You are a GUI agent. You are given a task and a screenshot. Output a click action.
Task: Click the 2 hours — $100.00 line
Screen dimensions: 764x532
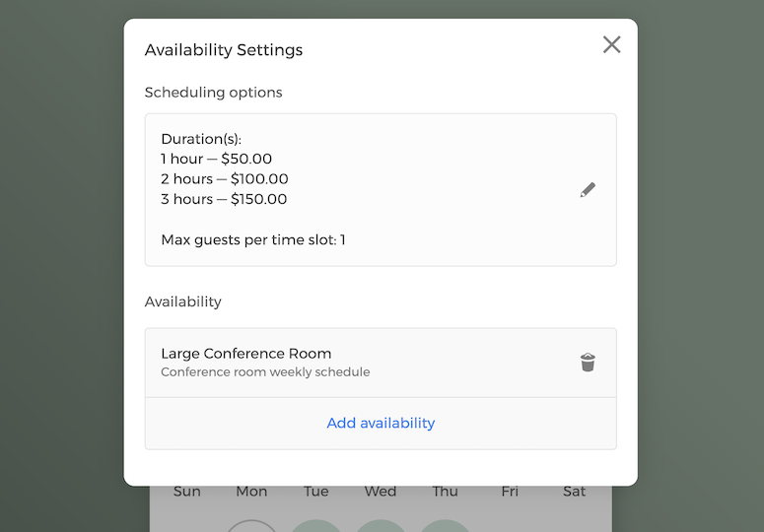tap(225, 179)
